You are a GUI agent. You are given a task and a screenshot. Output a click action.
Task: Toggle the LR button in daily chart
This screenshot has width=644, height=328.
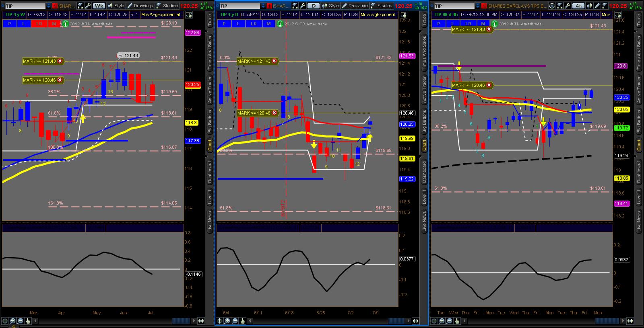(x=254, y=24)
